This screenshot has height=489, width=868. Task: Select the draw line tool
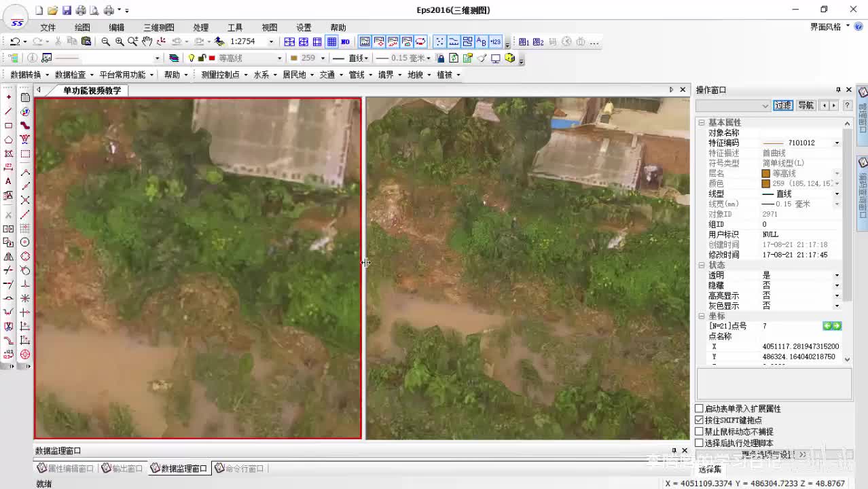pos(8,111)
